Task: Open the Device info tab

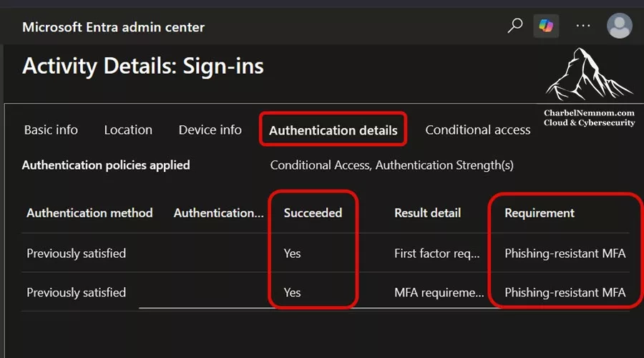Action: coord(210,130)
